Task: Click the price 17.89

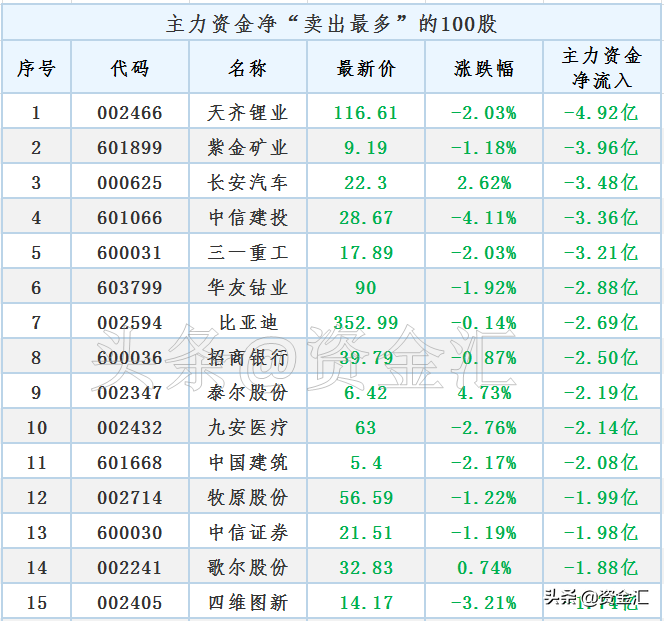Action: [366, 253]
